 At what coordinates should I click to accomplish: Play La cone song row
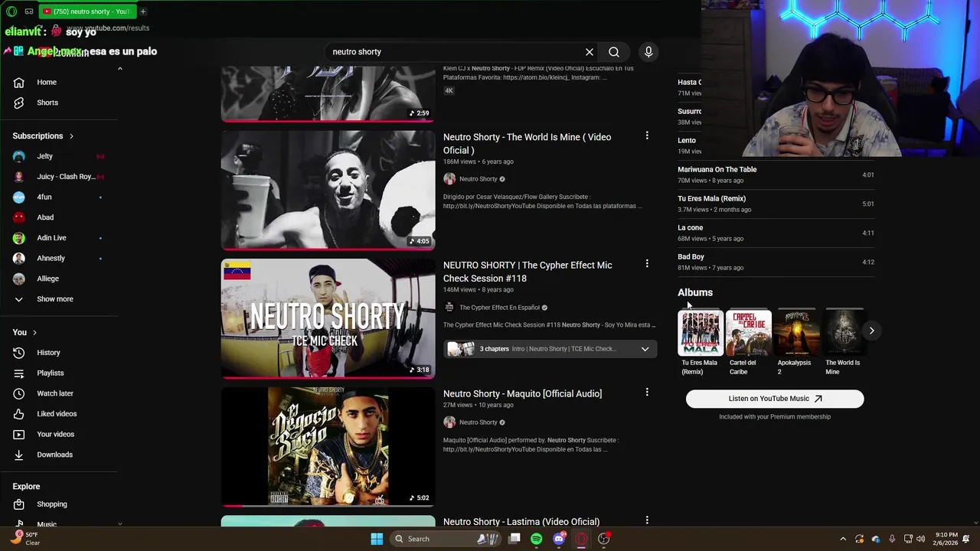(776, 233)
